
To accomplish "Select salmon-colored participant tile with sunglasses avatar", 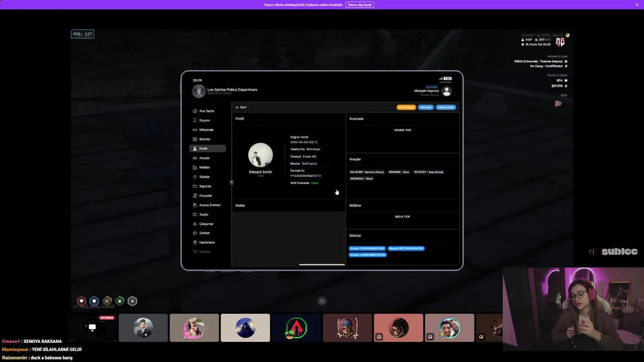I will click(x=398, y=328).
